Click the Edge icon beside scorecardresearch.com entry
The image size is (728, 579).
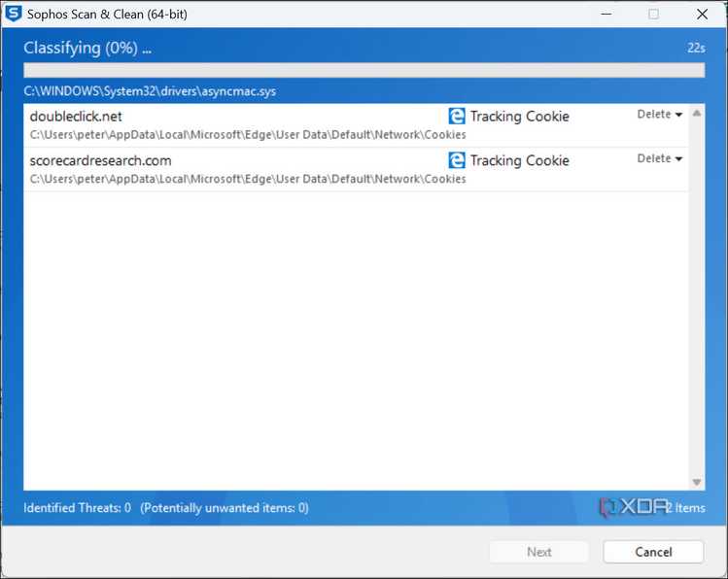coord(457,160)
